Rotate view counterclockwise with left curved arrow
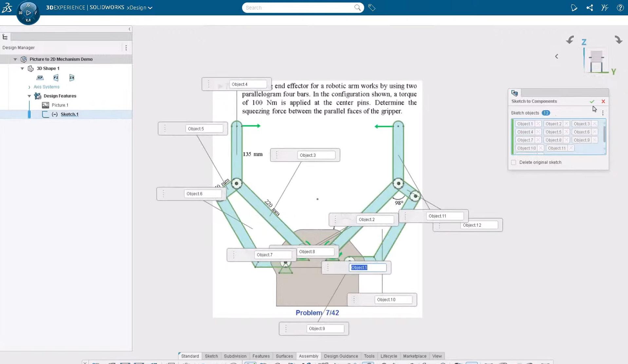This screenshot has width=628, height=364. pos(570,40)
